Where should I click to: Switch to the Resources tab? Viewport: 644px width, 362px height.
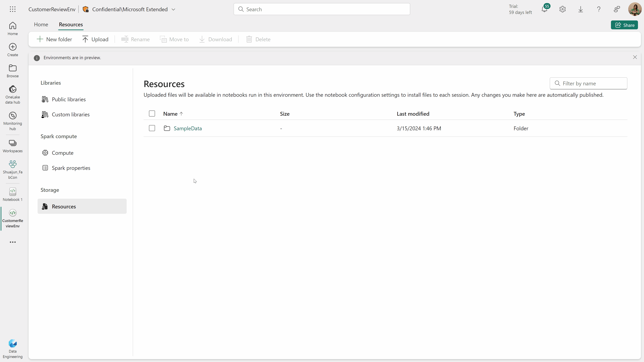coord(71,24)
